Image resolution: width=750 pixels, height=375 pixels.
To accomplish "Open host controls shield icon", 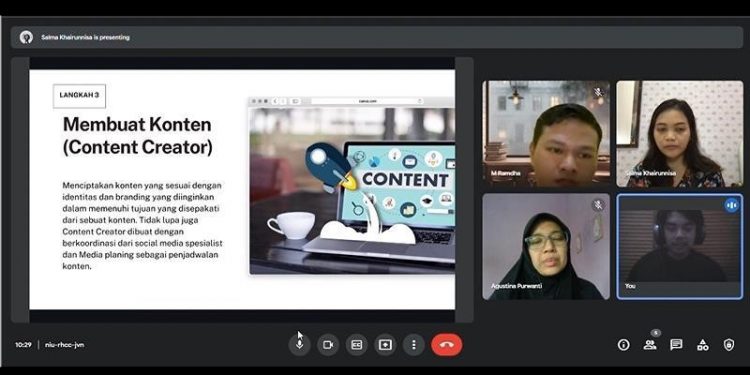I will [x=728, y=345].
